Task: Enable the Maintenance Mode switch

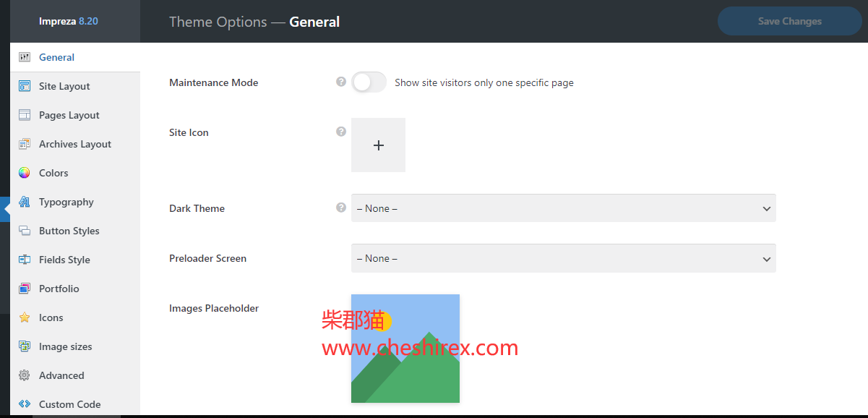Action: click(369, 82)
